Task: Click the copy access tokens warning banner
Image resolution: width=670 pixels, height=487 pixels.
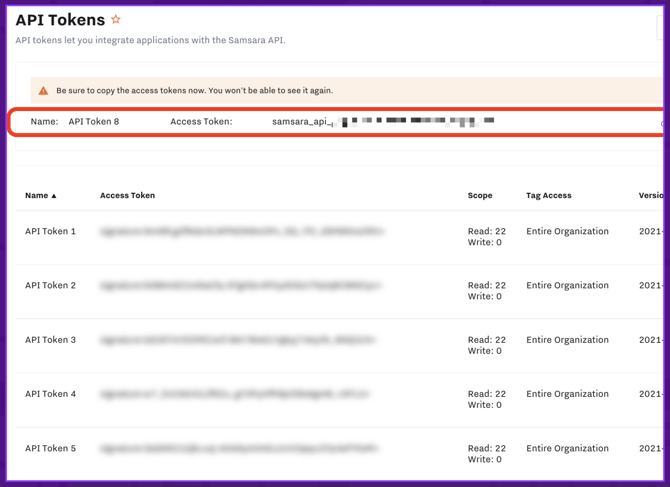Action: tap(195, 91)
